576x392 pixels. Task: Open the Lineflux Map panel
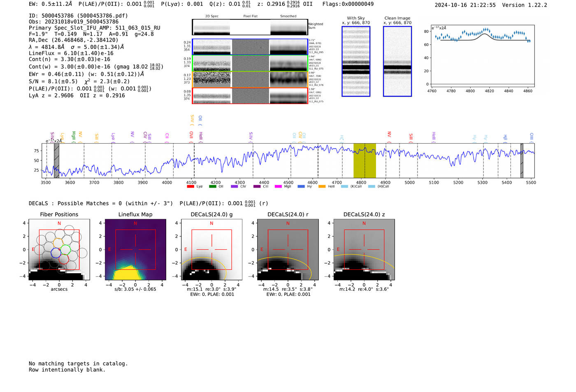[x=135, y=250]
